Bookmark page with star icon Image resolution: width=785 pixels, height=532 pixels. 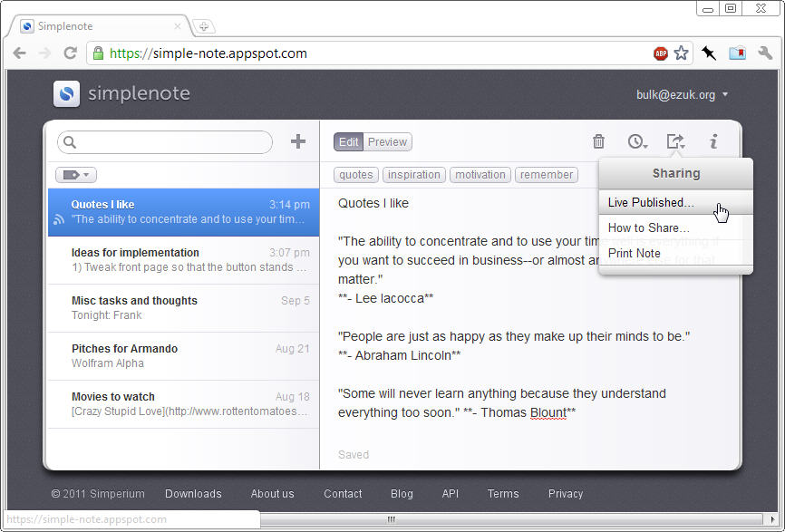[682, 53]
